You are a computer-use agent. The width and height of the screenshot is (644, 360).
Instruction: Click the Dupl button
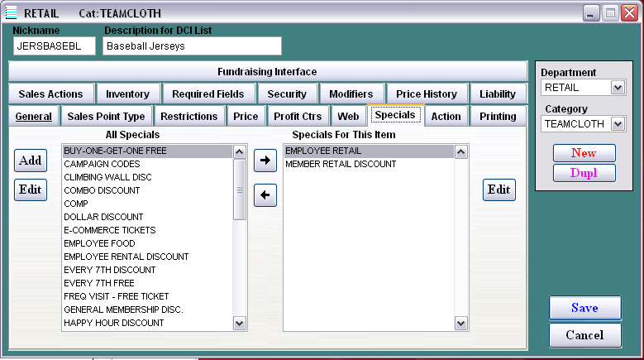coord(584,173)
